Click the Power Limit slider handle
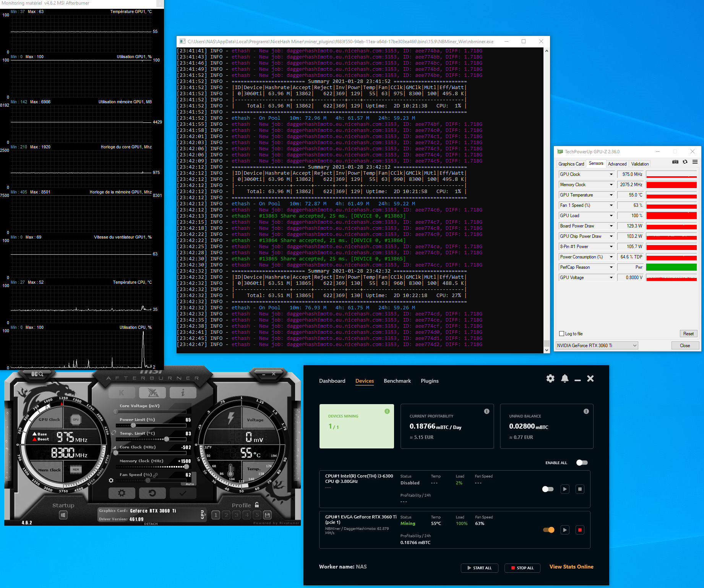704x588 pixels. [x=133, y=426]
